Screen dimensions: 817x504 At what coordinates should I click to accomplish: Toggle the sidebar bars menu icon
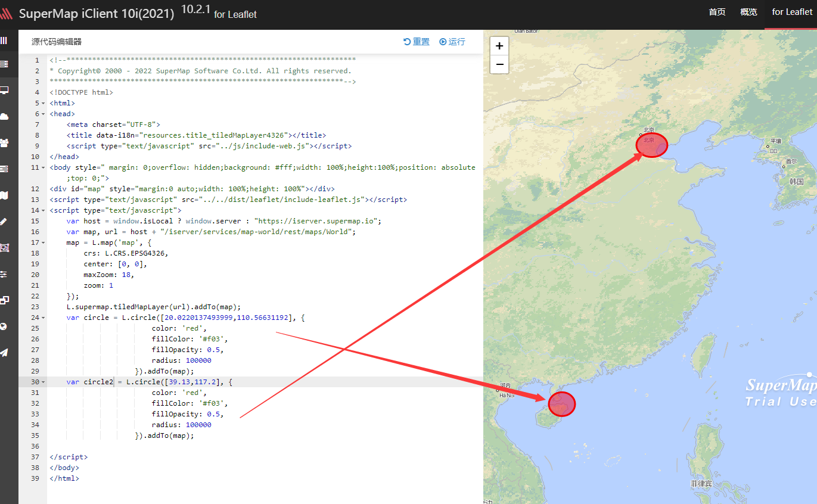tap(4, 41)
